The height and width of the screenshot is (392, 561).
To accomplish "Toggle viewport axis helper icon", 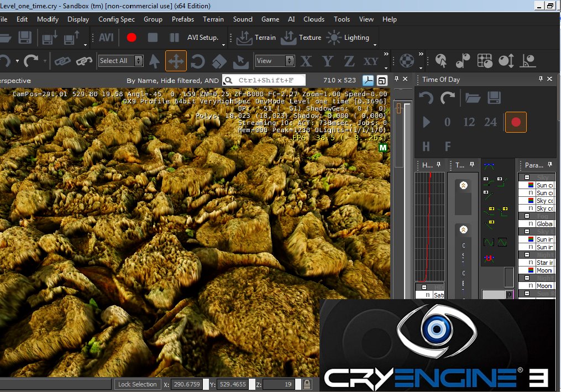I will [368, 81].
